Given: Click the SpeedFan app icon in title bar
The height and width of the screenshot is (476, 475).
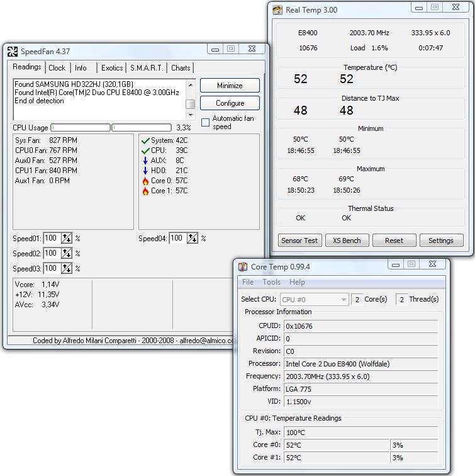Looking at the screenshot, I should 13,51.
